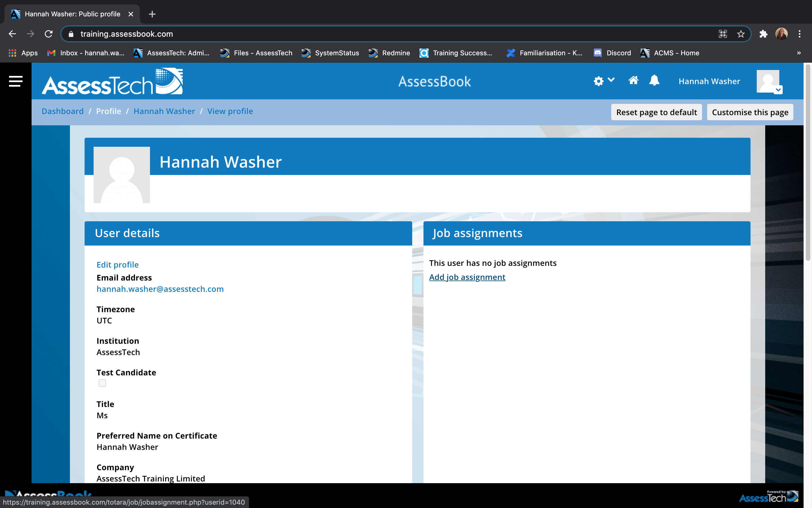
Task: Click the AssessBook header title
Action: click(434, 81)
